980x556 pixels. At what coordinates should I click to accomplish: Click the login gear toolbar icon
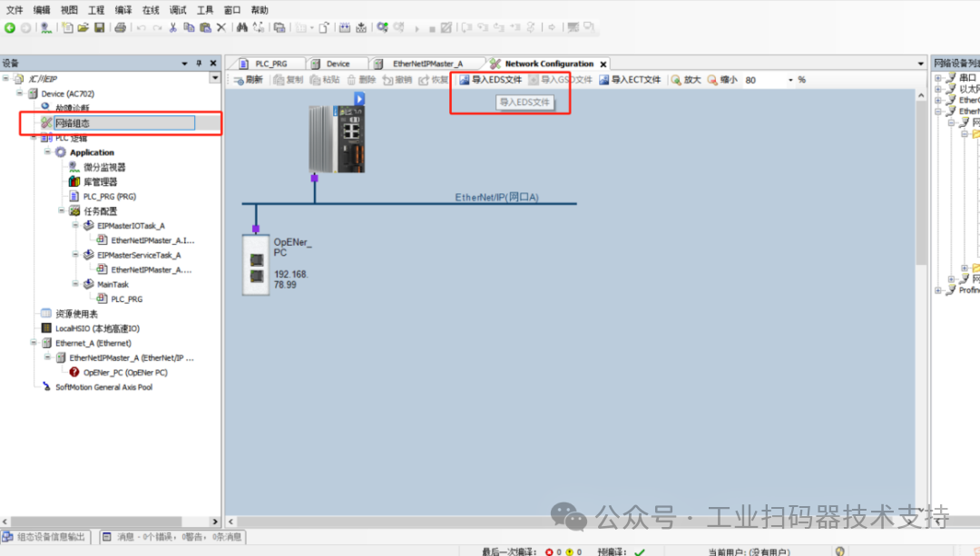click(383, 27)
